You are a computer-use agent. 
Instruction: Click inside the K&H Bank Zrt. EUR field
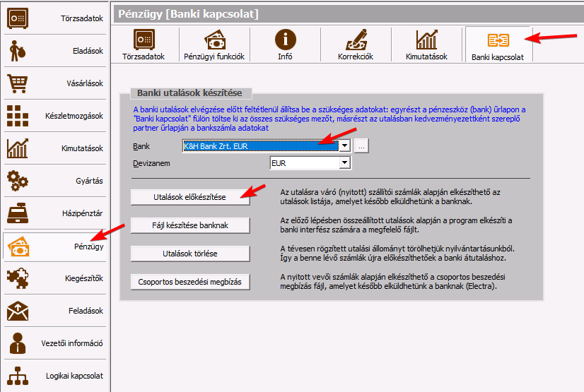point(258,146)
